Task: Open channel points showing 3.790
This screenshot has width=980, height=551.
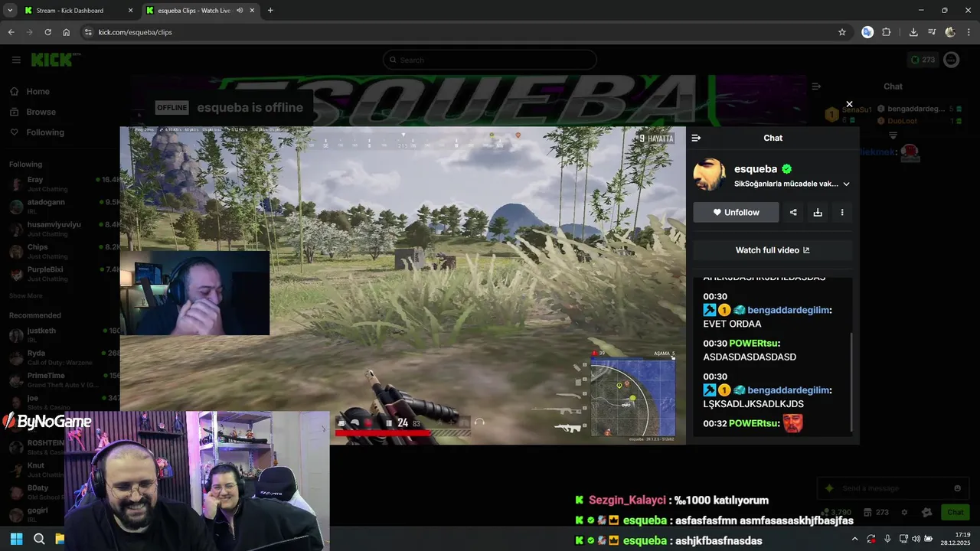Action: tap(836, 512)
